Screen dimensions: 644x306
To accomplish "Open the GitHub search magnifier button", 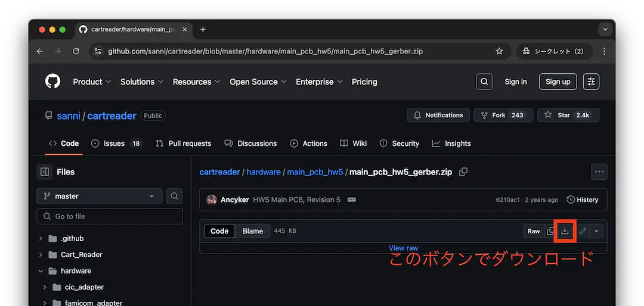I will [x=484, y=82].
